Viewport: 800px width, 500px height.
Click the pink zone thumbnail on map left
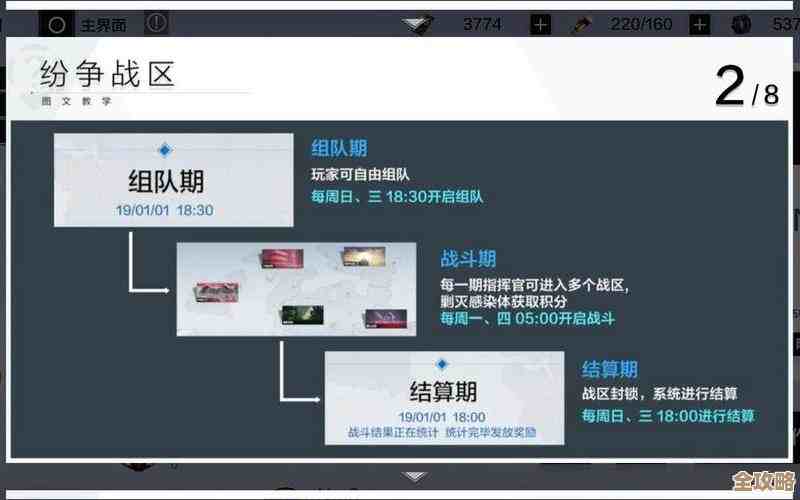tap(216, 292)
